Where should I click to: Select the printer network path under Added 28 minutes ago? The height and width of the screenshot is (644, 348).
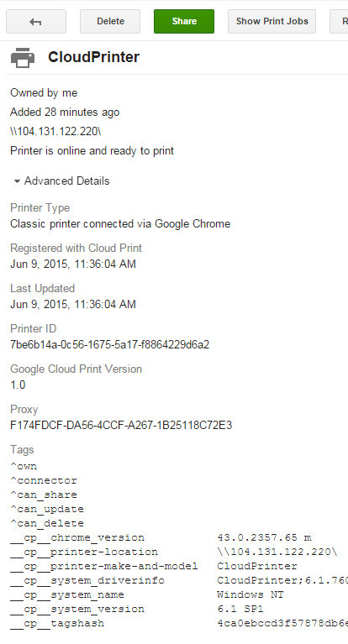tap(55, 132)
